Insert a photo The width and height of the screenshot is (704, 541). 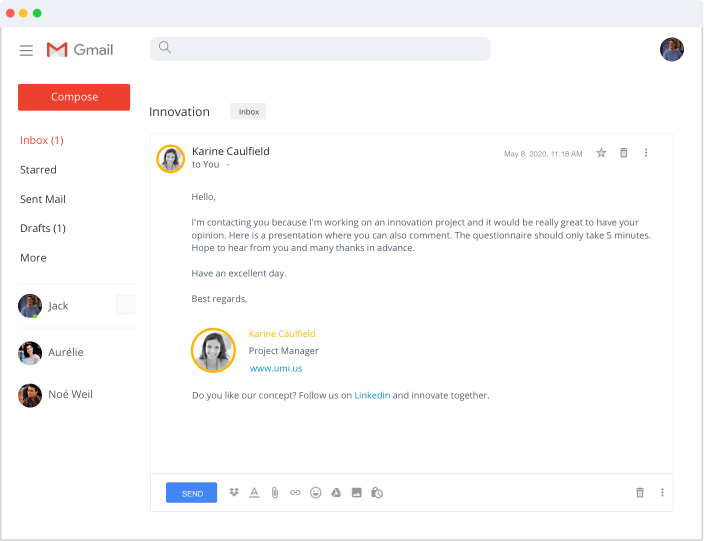tap(356, 493)
